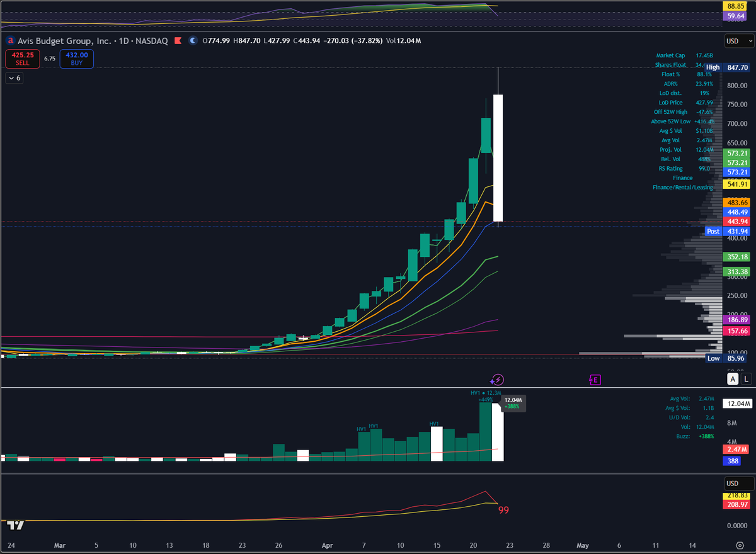
Task: Open chart settings hexagon icon at bottom right
Action: coord(740,545)
